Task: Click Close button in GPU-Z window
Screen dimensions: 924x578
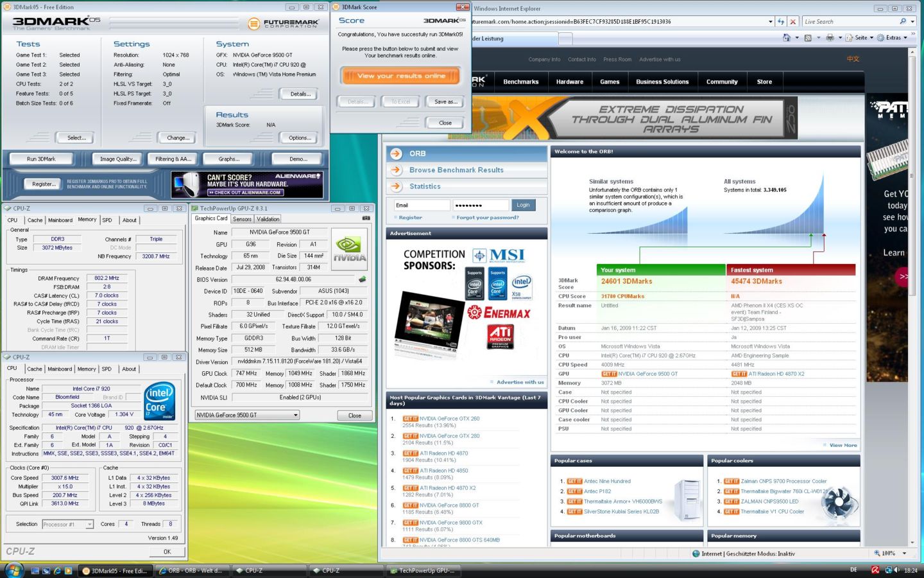Action: click(x=355, y=416)
